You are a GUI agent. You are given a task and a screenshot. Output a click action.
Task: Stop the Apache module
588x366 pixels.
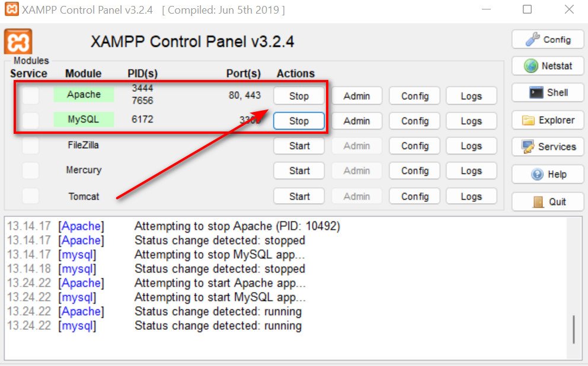tap(299, 96)
